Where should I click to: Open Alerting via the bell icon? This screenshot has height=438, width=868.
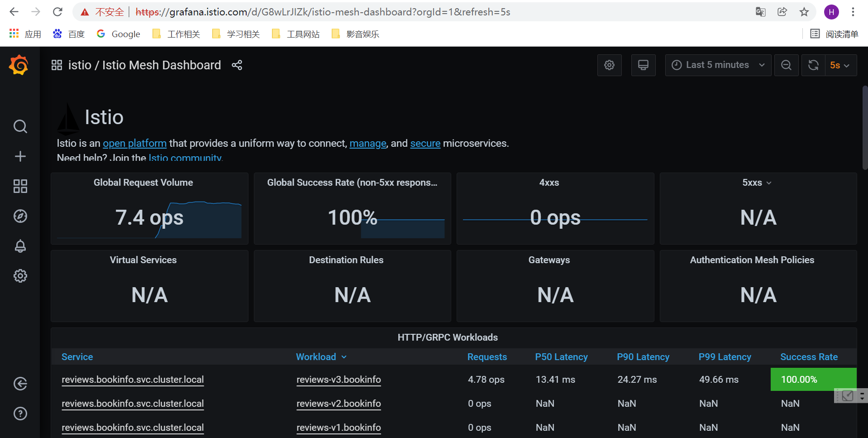click(x=20, y=246)
